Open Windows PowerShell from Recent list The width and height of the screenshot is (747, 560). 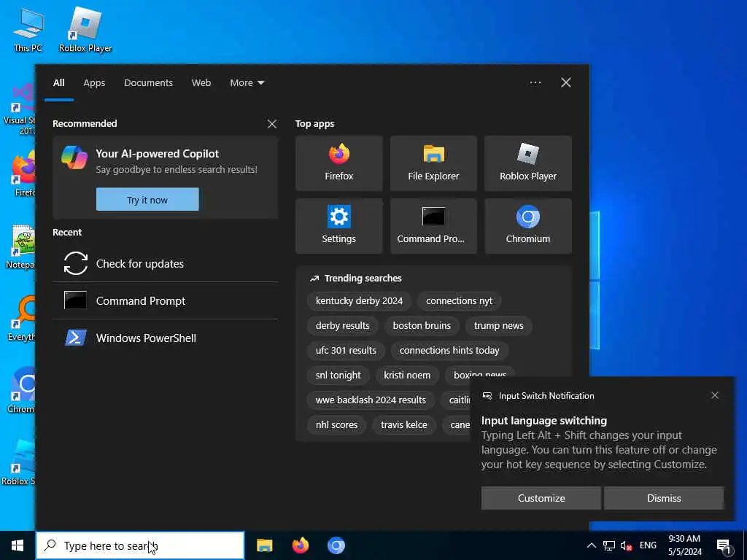point(166,338)
